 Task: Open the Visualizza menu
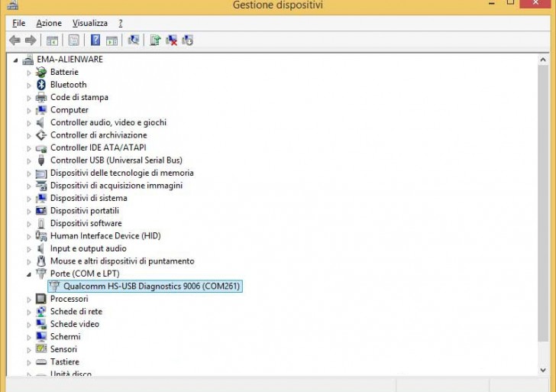[x=90, y=23]
